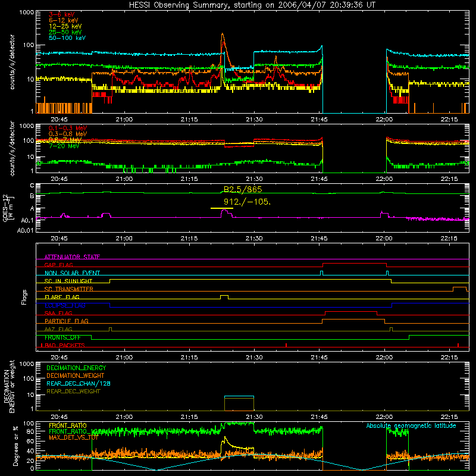Click the yellow flare interval marker bar

pyautogui.click(x=222, y=208)
